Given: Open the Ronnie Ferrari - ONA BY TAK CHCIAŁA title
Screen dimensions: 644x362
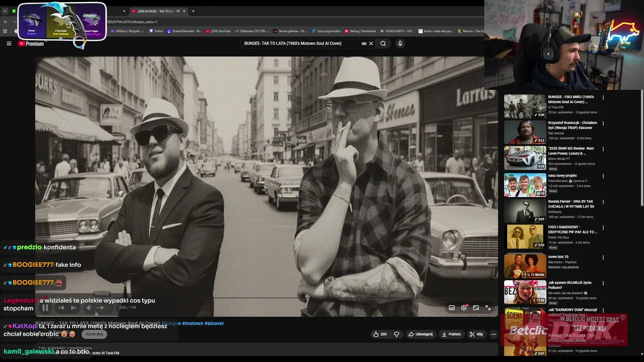Looking at the screenshot, I should coord(571,204).
